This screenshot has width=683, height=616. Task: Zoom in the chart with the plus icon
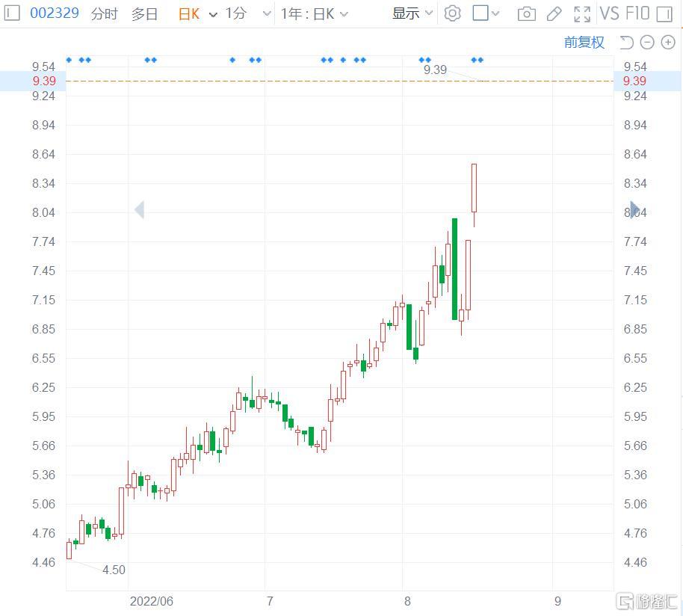[x=668, y=43]
